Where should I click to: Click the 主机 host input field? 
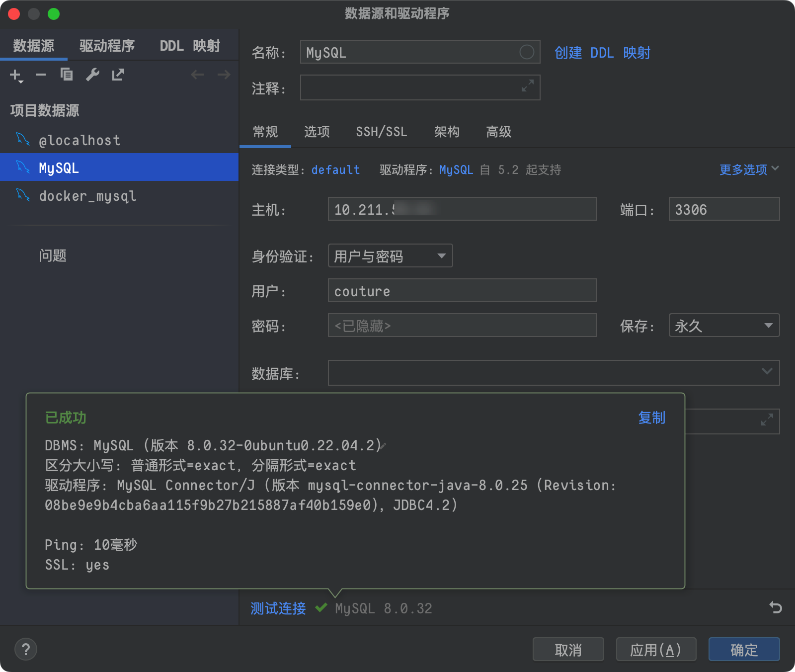pos(462,209)
